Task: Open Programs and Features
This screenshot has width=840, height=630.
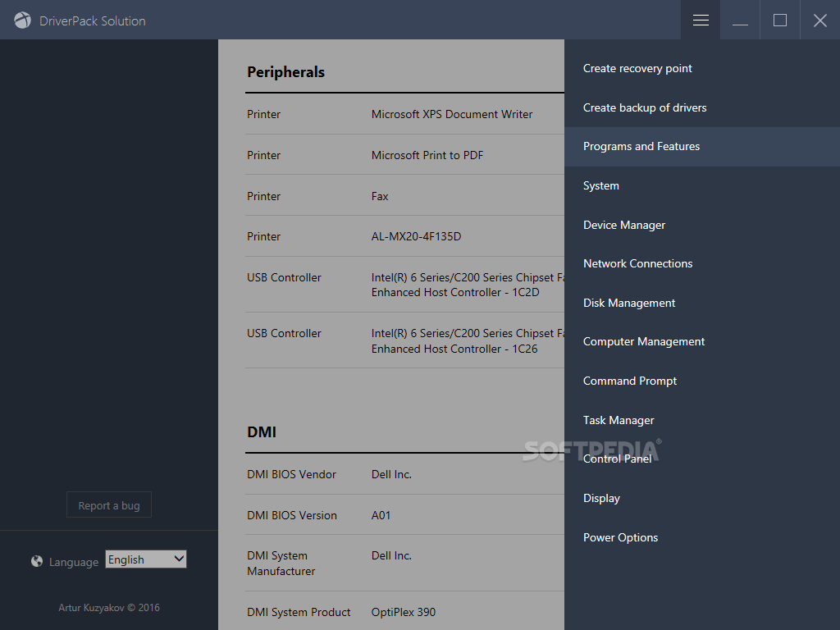Action: (702, 146)
